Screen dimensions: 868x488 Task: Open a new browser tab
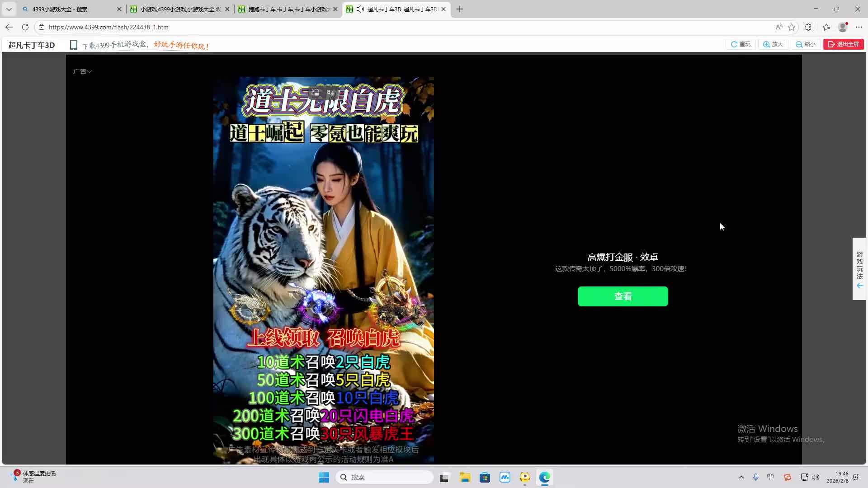point(460,9)
